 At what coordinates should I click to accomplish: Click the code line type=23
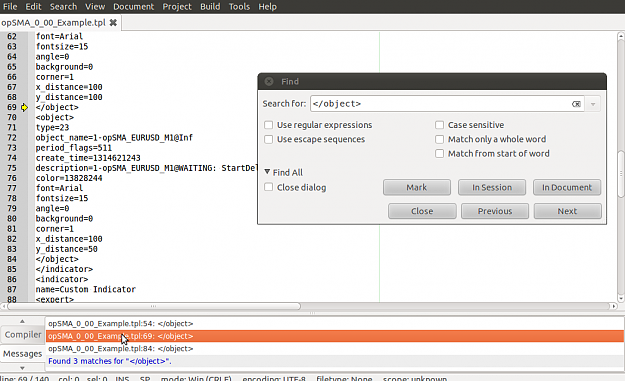tap(52, 128)
